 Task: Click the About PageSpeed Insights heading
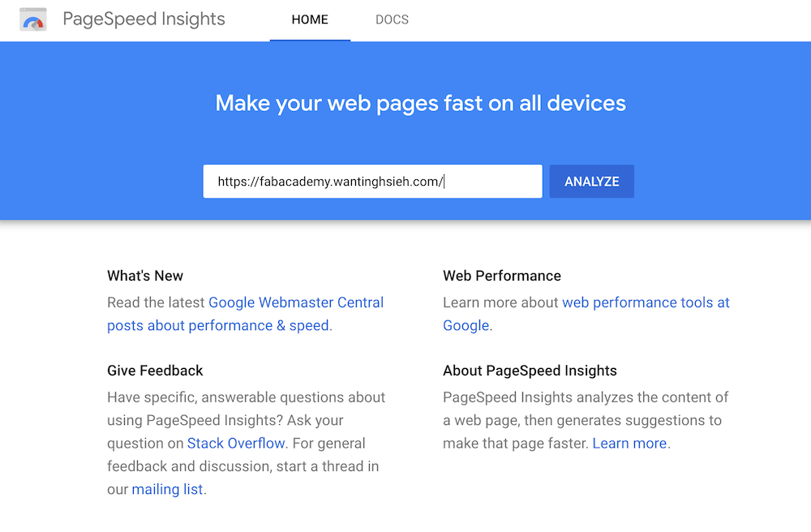point(530,371)
